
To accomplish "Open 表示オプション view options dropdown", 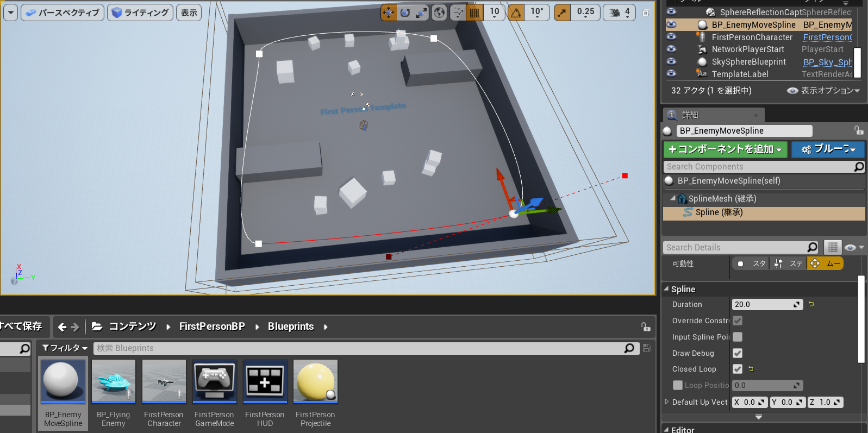I will [x=823, y=91].
